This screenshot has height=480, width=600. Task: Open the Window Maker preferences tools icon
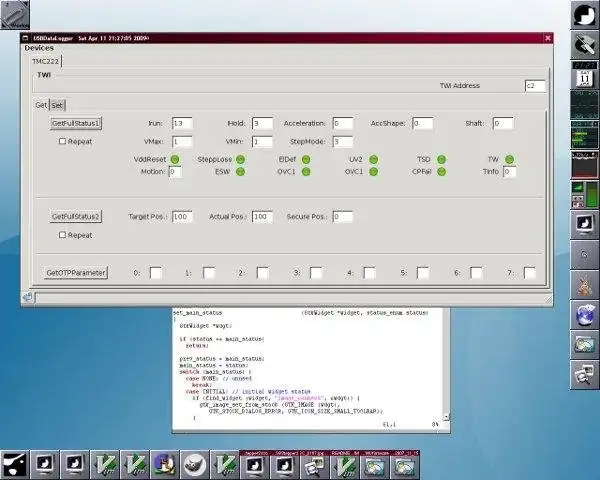585,45
